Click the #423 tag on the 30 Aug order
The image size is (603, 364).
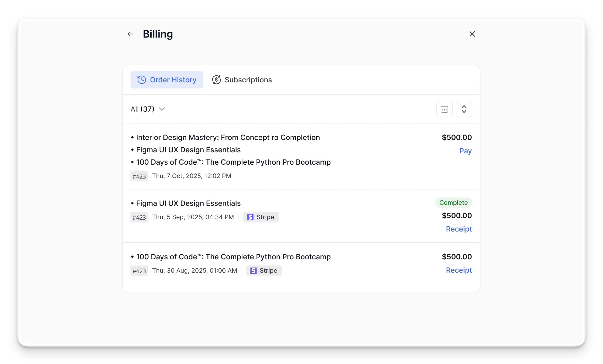pos(139,271)
